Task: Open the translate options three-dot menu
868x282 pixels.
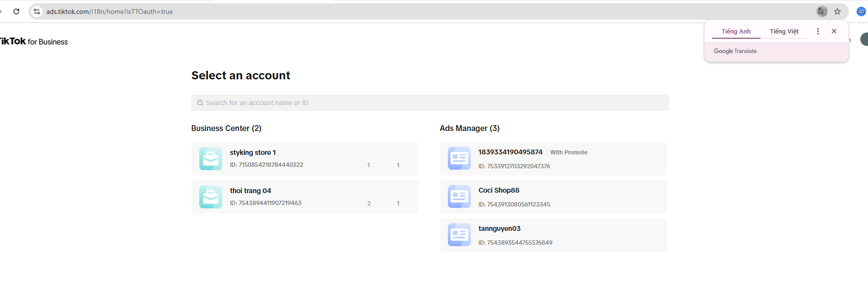Action: pos(818,31)
